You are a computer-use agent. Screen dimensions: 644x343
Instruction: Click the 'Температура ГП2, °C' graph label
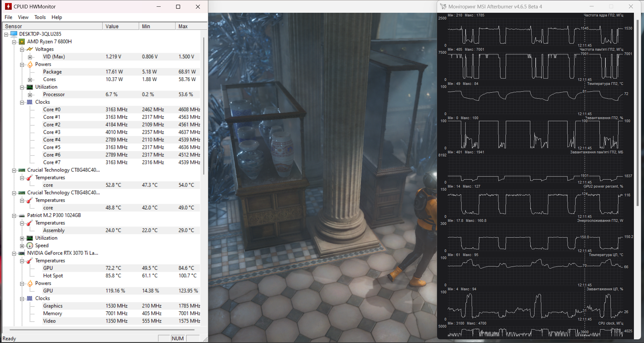[x=605, y=84]
